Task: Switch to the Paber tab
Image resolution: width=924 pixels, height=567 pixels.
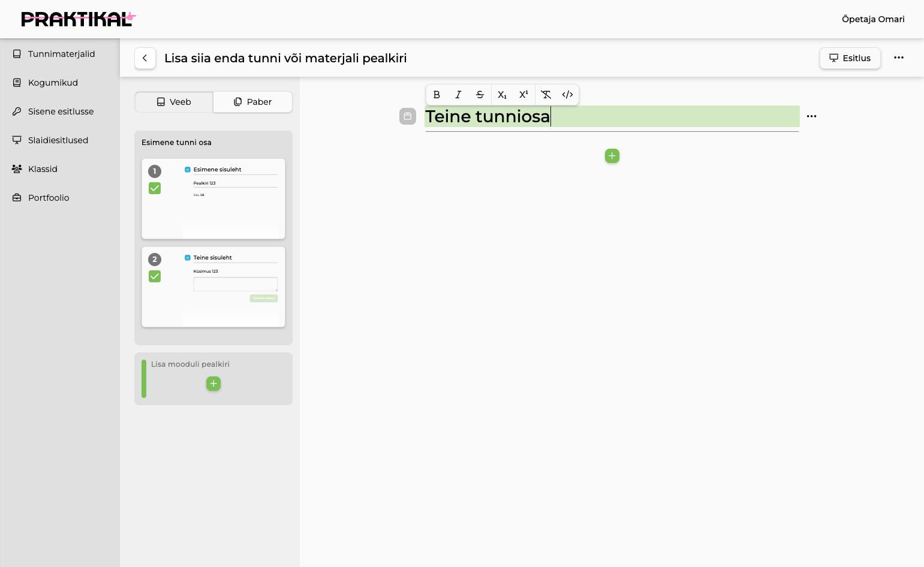Action: (x=252, y=102)
